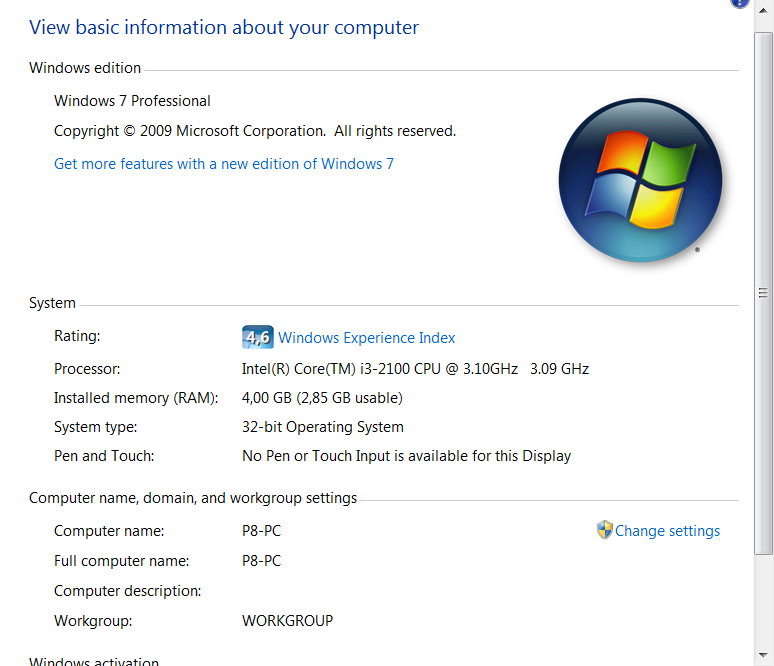
Task: Click the Computer name, domain, and workgroup header
Action: (x=193, y=498)
